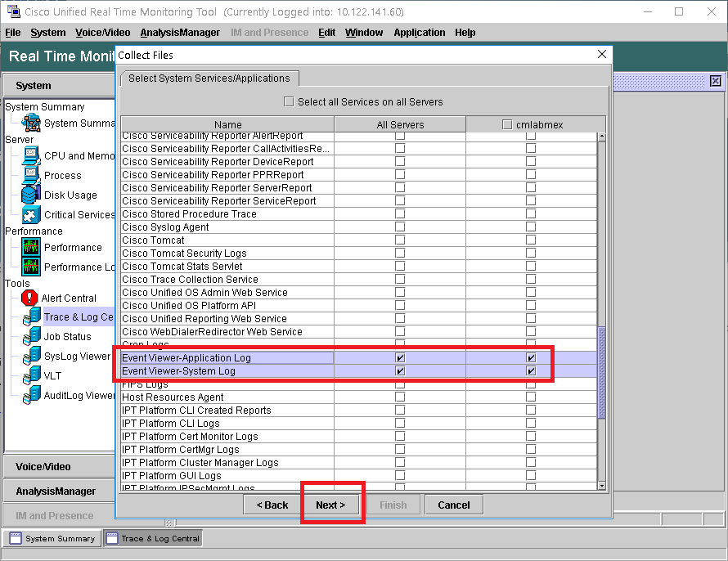Image resolution: width=728 pixels, height=561 pixels.
Task: Select Cisco WebDialerRedirector Web Service row
Action: pos(358,331)
